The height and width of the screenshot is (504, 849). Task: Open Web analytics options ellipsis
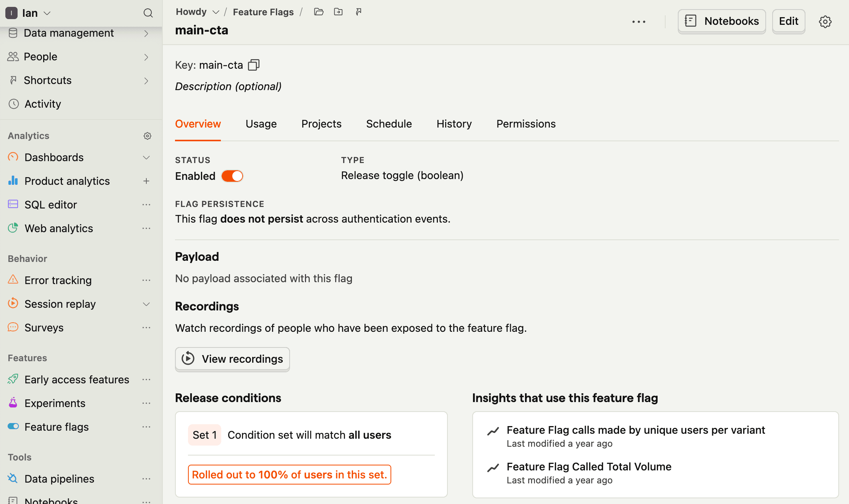[146, 228]
